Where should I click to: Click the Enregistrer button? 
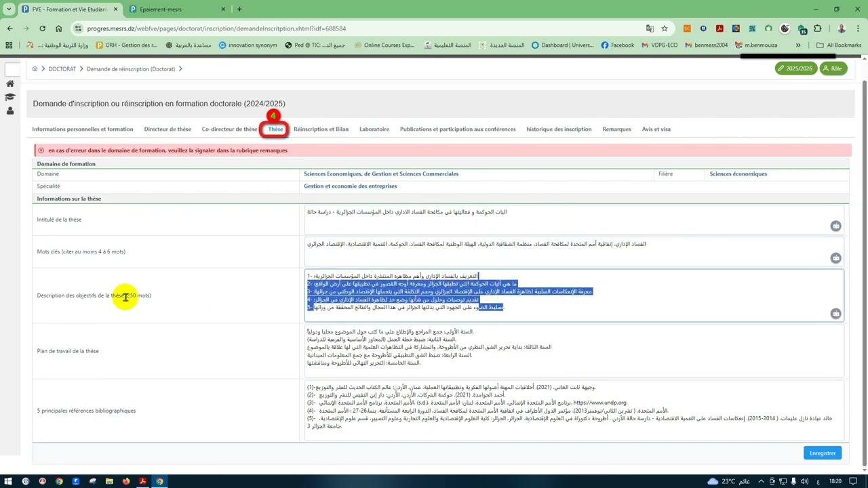(x=823, y=453)
